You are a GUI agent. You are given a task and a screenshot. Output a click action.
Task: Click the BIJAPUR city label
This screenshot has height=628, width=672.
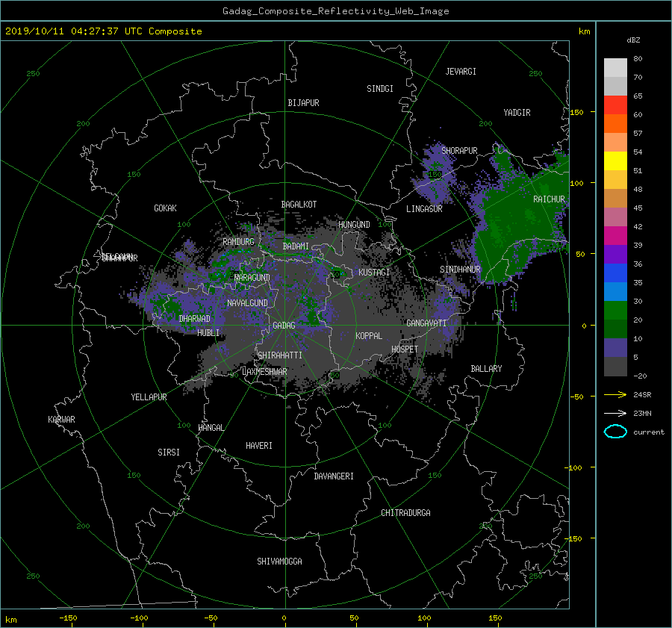(303, 103)
